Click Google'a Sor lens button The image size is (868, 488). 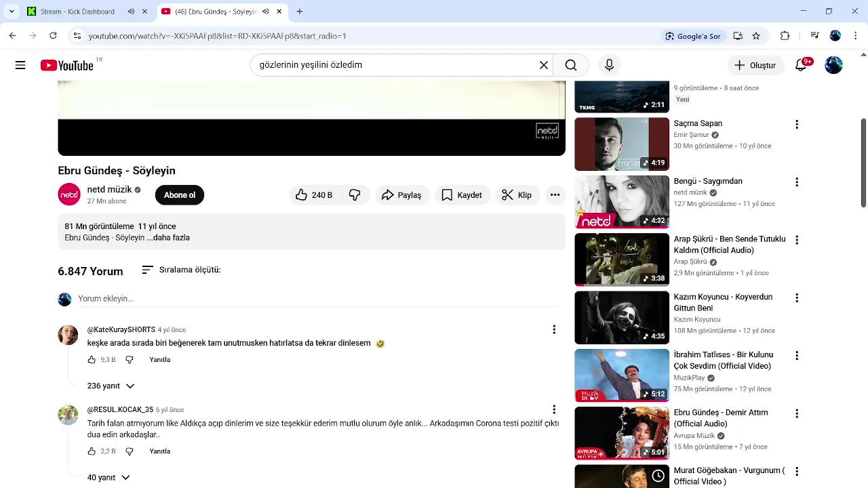(693, 36)
